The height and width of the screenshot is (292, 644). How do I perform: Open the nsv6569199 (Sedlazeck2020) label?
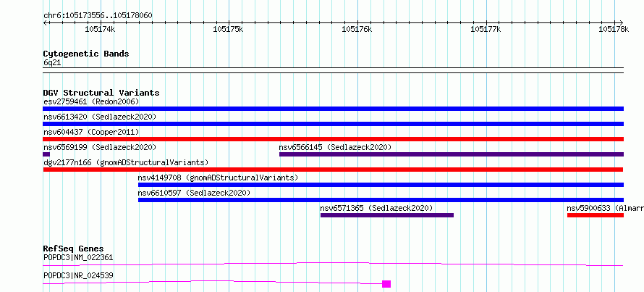click(100, 147)
